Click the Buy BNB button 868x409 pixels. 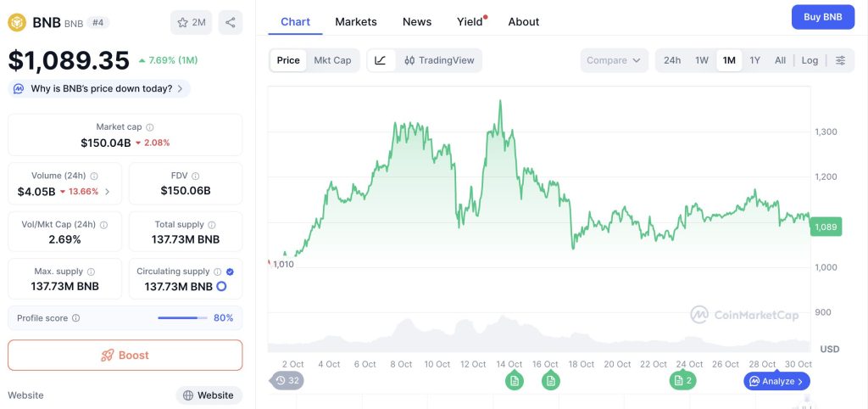click(x=822, y=17)
